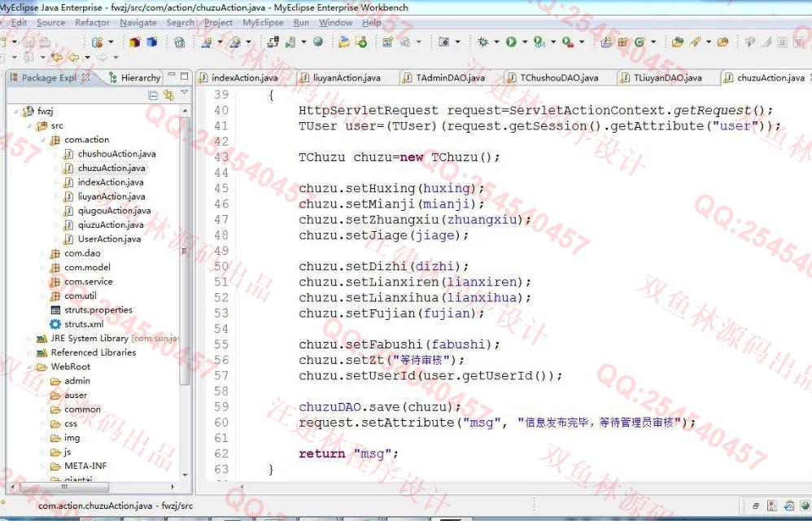Switch to the Hierarchy view tab

(134, 77)
